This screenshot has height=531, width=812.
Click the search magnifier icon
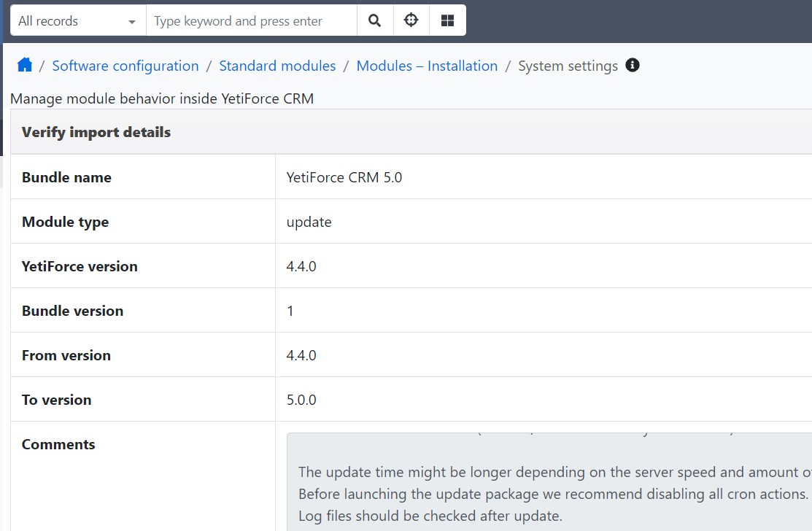click(375, 20)
